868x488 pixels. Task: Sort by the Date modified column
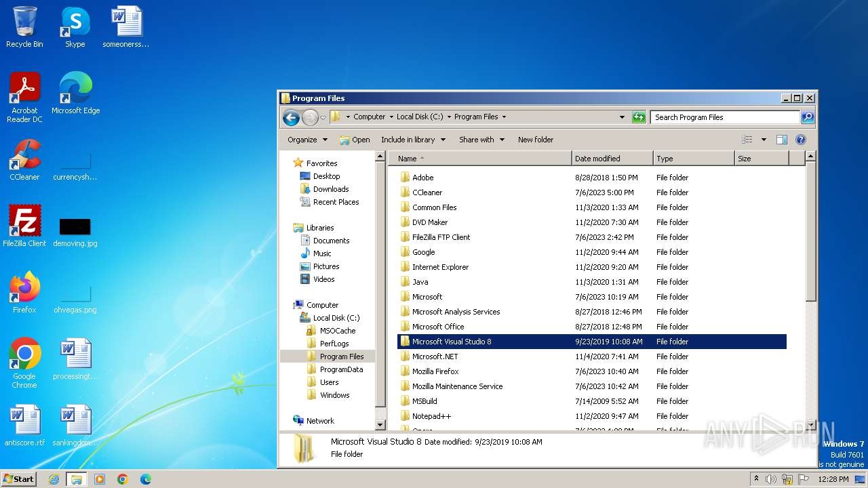(612, 159)
